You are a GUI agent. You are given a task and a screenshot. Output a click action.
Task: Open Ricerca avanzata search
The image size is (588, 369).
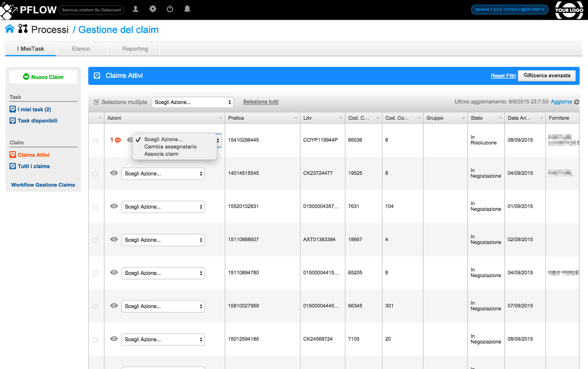coord(547,76)
